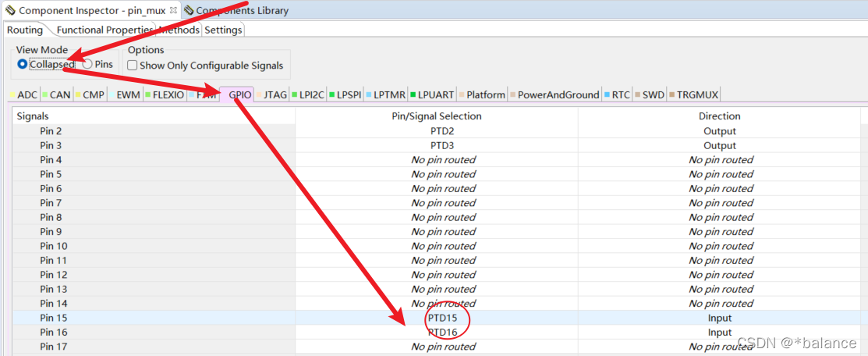Screen dimensions: 868x356
Task: Click the Direction column header
Action: click(x=719, y=116)
